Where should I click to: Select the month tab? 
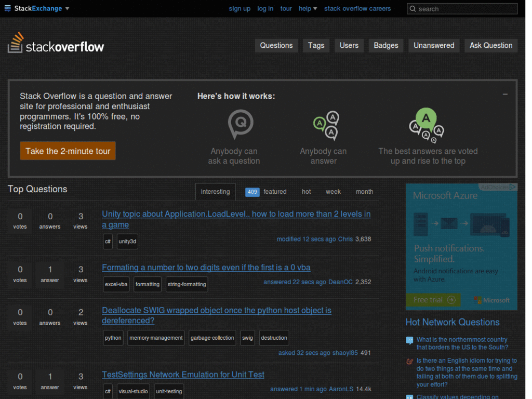pyautogui.click(x=364, y=192)
